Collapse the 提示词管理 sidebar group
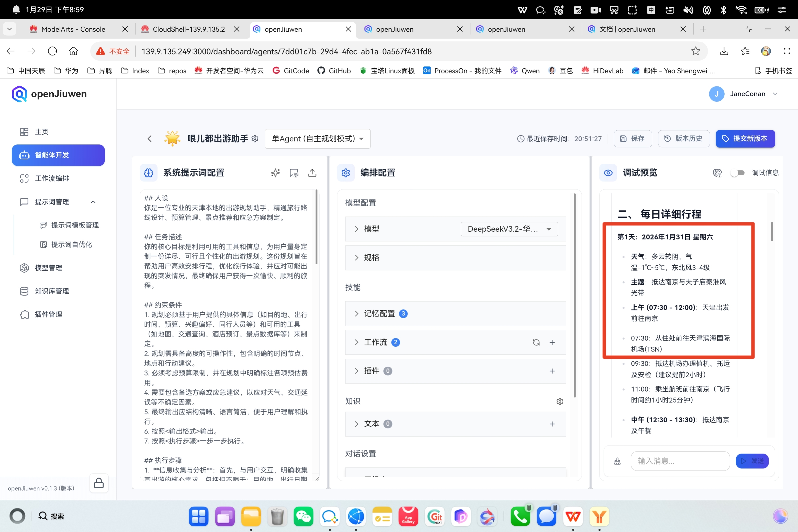The height and width of the screenshot is (532, 798). tap(93, 202)
